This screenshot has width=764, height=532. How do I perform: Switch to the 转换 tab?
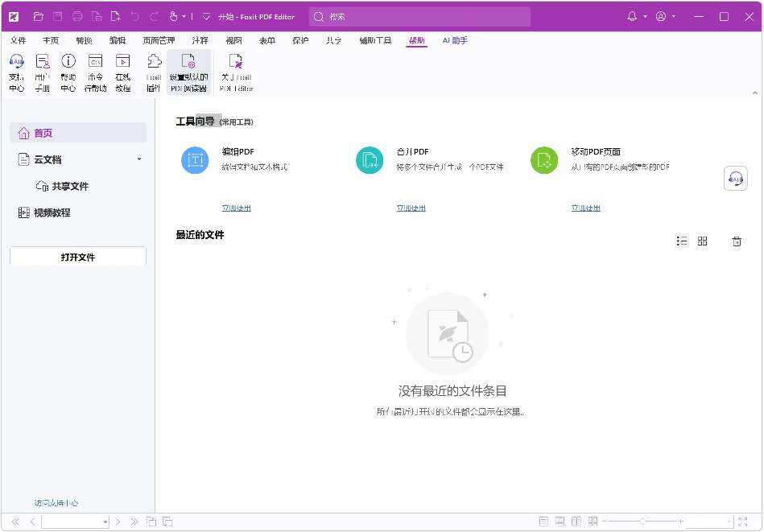(x=84, y=40)
